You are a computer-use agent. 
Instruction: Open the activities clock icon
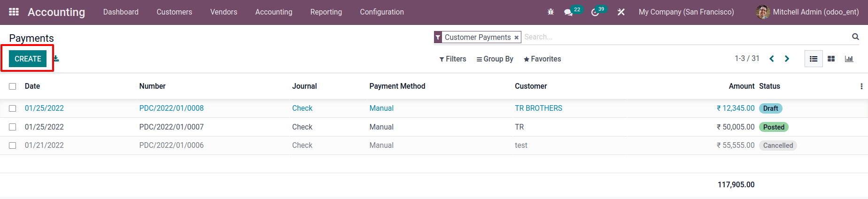click(595, 12)
